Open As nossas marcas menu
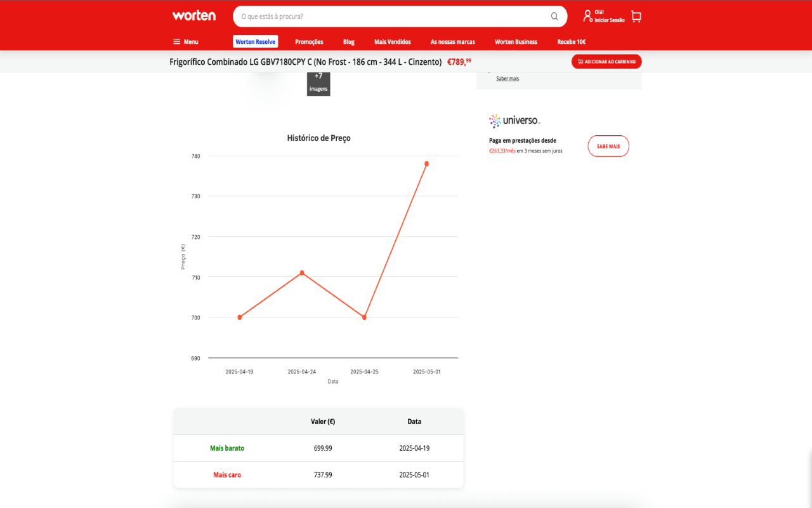812x508 pixels. click(453, 42)
